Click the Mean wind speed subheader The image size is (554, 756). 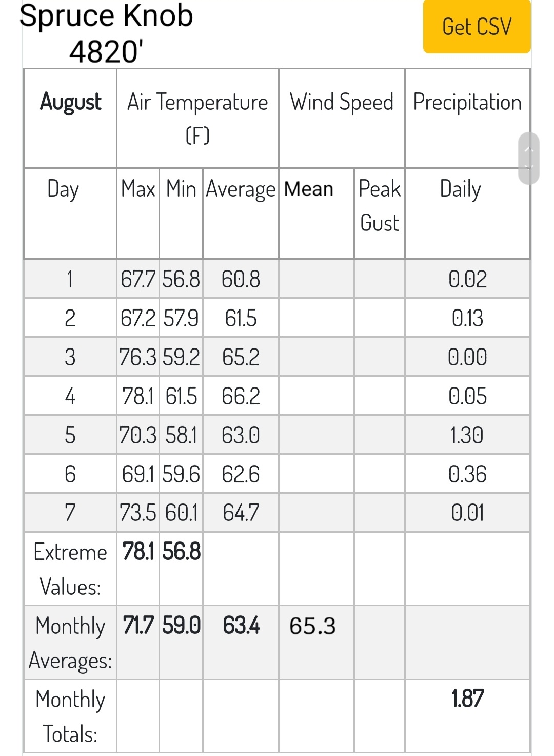tap(309, 189)
